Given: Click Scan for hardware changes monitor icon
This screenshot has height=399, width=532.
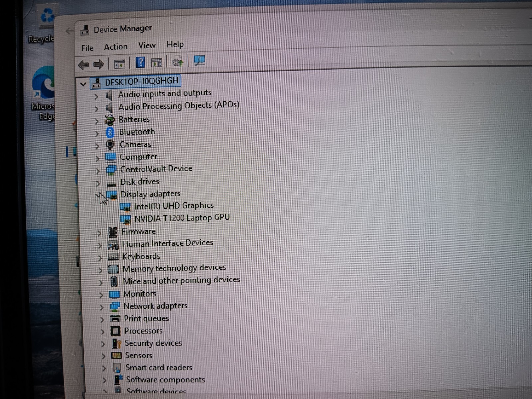Looking at the screenshot, I should tap(199, 61).
